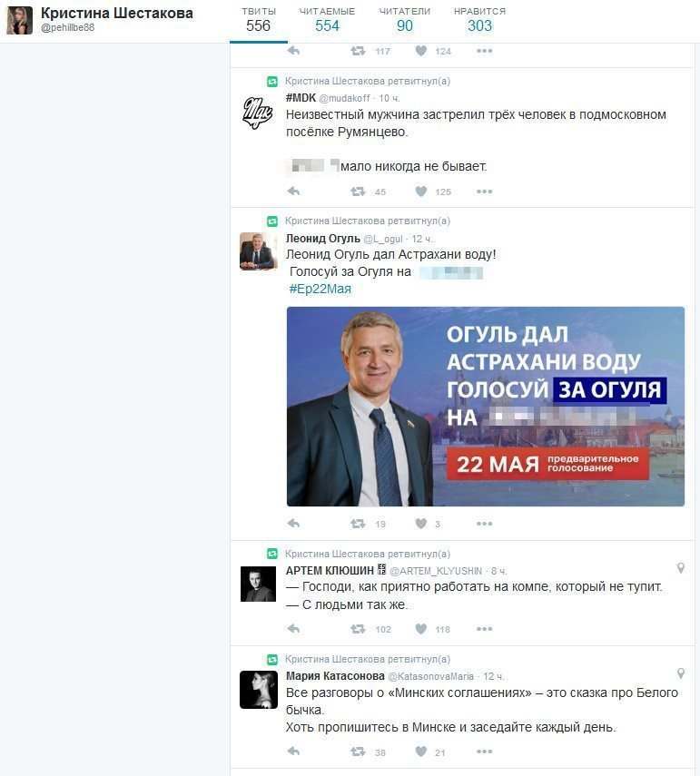Click Мария Катасонова's avatar
Image resolution: width=700 pixels, height=776 pixels.
(259, 690)
